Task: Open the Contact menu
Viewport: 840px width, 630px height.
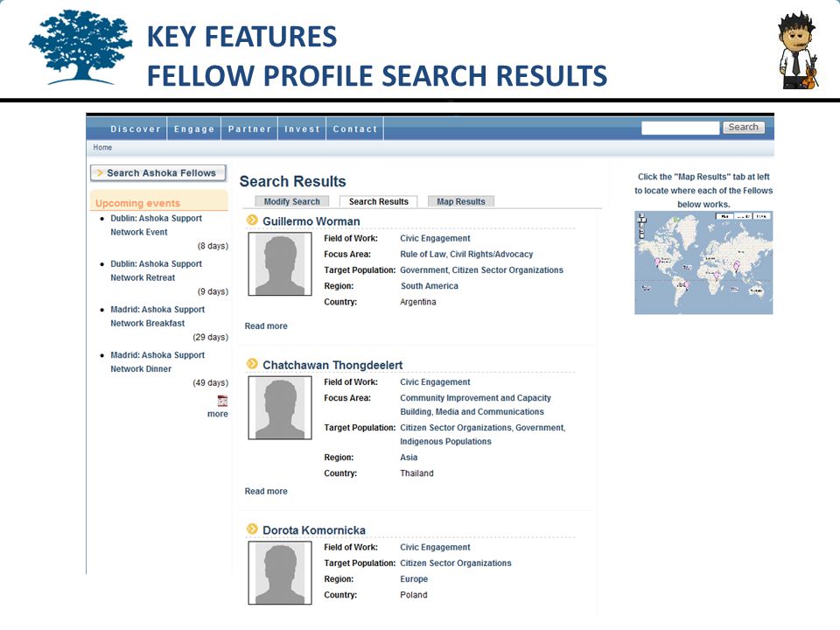Action: pyautogui.click(x=355, y=129)
